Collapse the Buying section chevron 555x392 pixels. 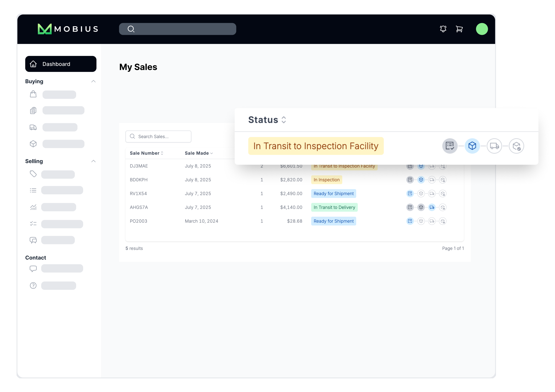(93, 81)
